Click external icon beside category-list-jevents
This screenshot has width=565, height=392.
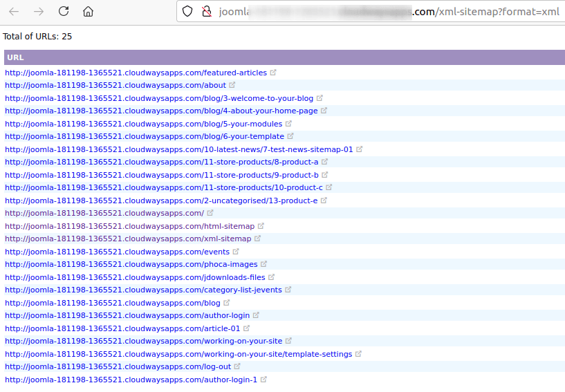tap(288, 290)
